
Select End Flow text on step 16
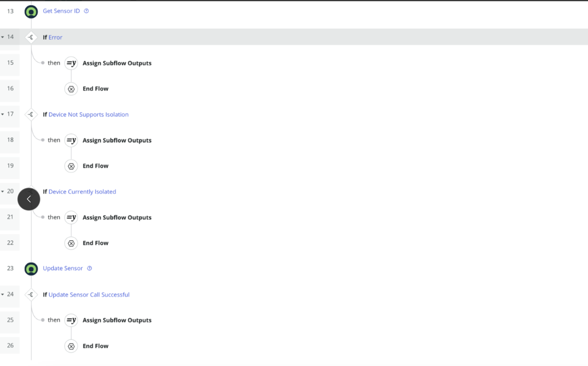(x=95, y=89)
